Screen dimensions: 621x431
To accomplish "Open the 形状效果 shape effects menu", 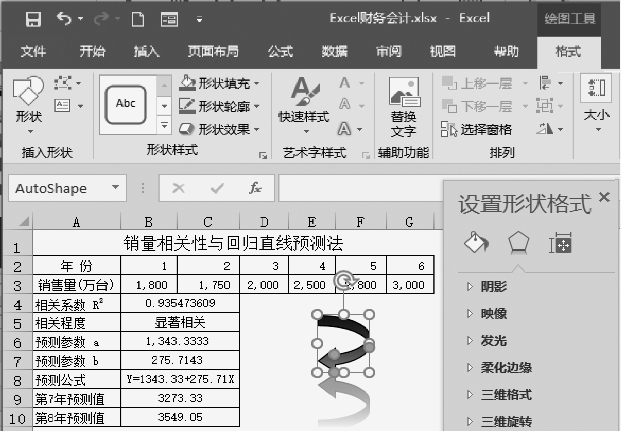I will (219, 129).
